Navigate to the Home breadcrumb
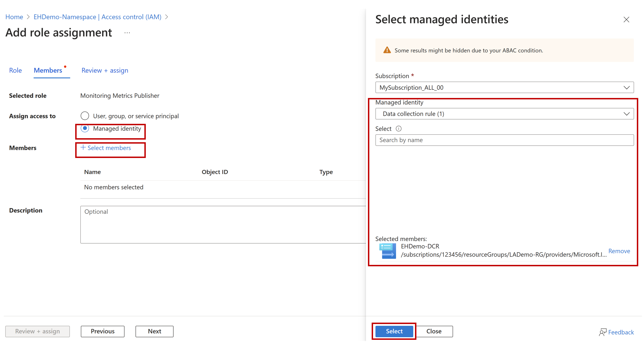This screenshot has width=644, height=343. (14, 17)
